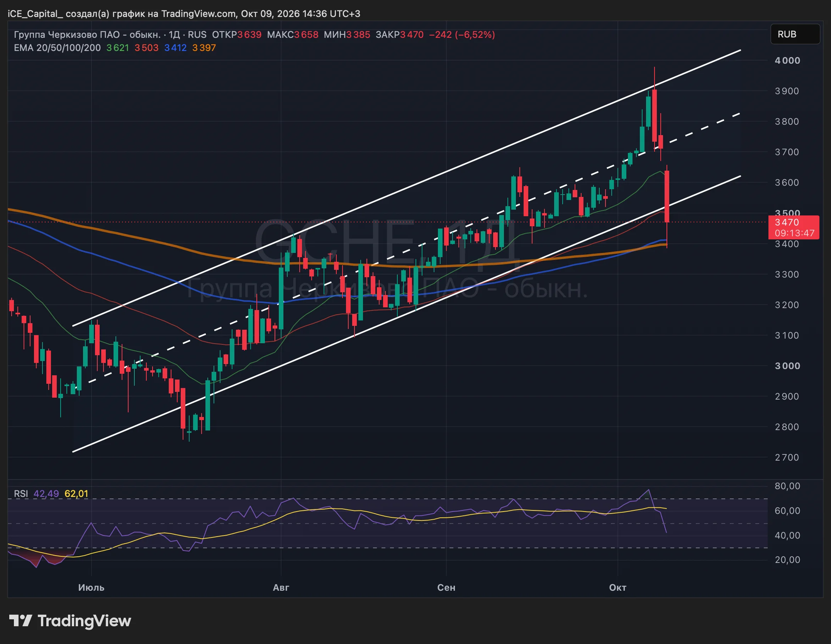Click the Сен label on time axis
Screen dimensions: 831x644
[446, 588]
